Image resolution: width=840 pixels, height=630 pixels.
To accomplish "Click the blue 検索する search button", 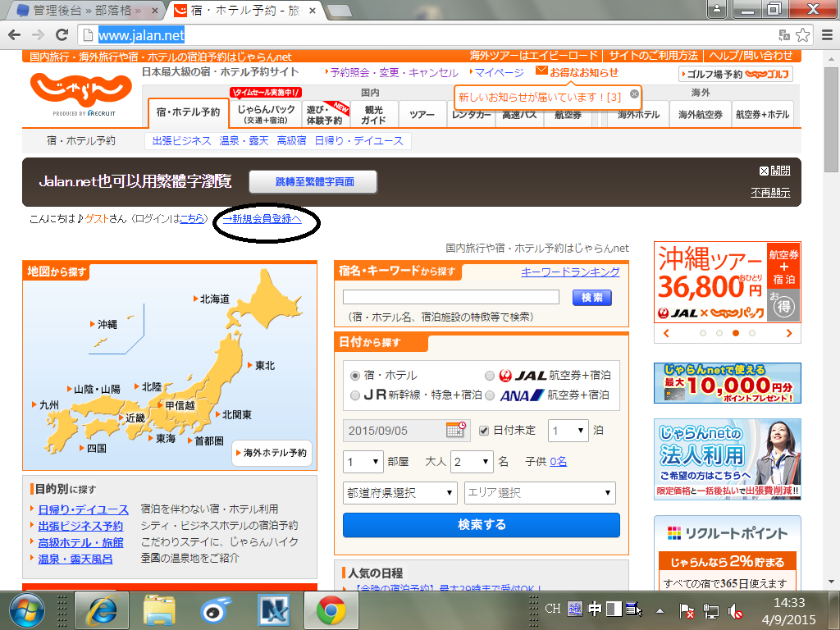I will (481, 525).
